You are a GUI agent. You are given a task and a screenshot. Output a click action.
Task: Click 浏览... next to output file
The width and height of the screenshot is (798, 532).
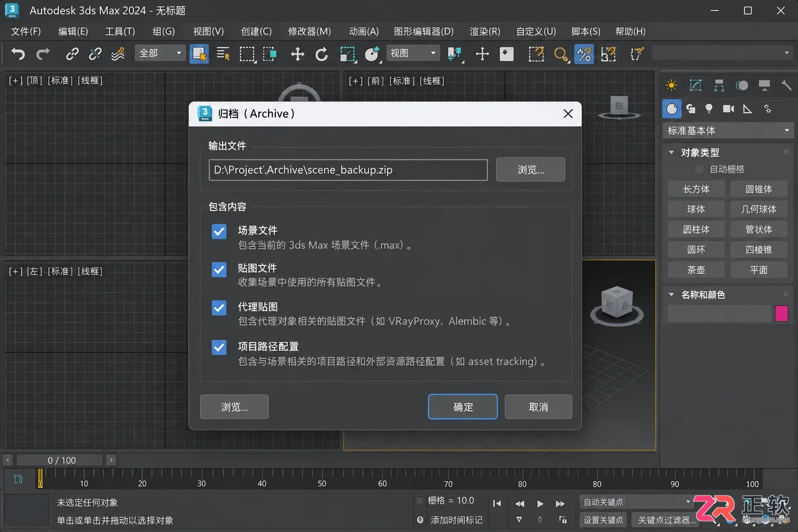(530, 170)
